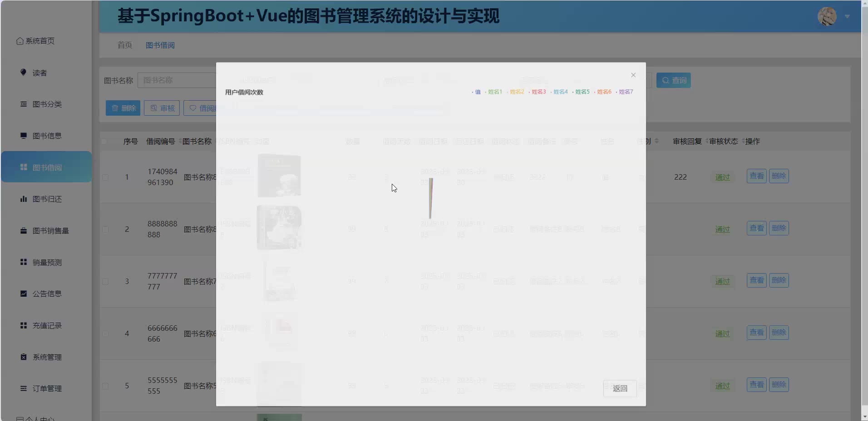868x421 pixels.
Task: Click the 姓名4 legend color marker
Action: [x=551, y=92]
